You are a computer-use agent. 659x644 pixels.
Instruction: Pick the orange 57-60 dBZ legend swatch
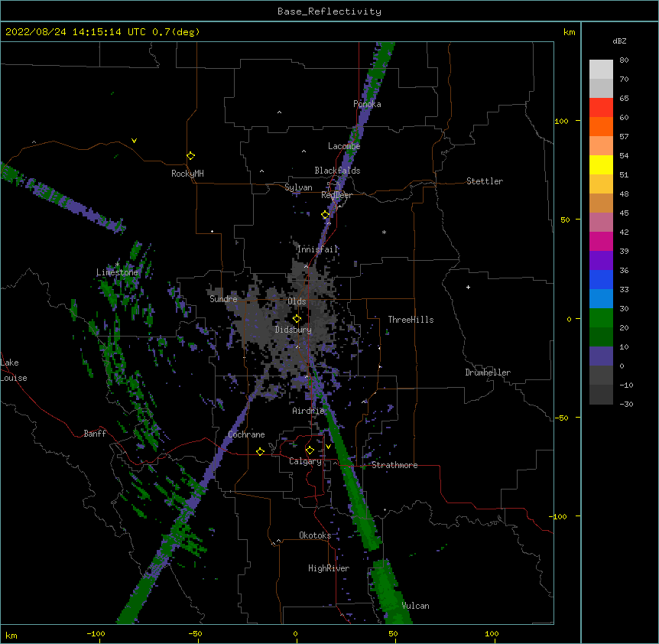pyautogui.click(x=601, y=126)
